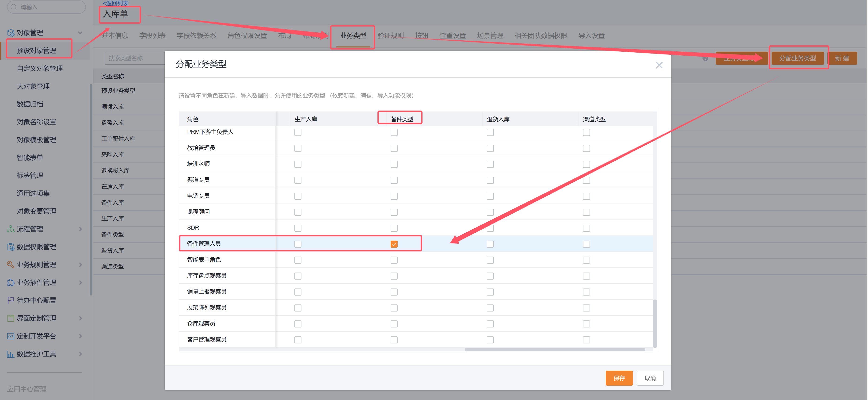Click the 定制开发平台 code icon
The height and width of the screenshot is (400, 868).
click(11, 336)
